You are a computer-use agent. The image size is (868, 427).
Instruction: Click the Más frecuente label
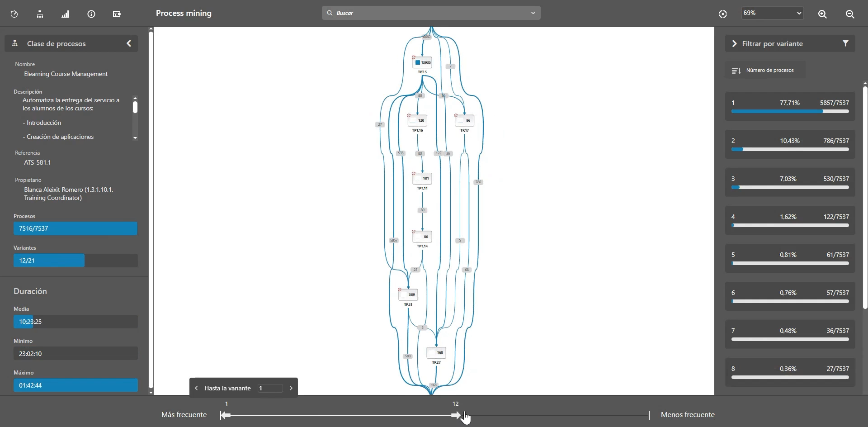coord(184,415)
